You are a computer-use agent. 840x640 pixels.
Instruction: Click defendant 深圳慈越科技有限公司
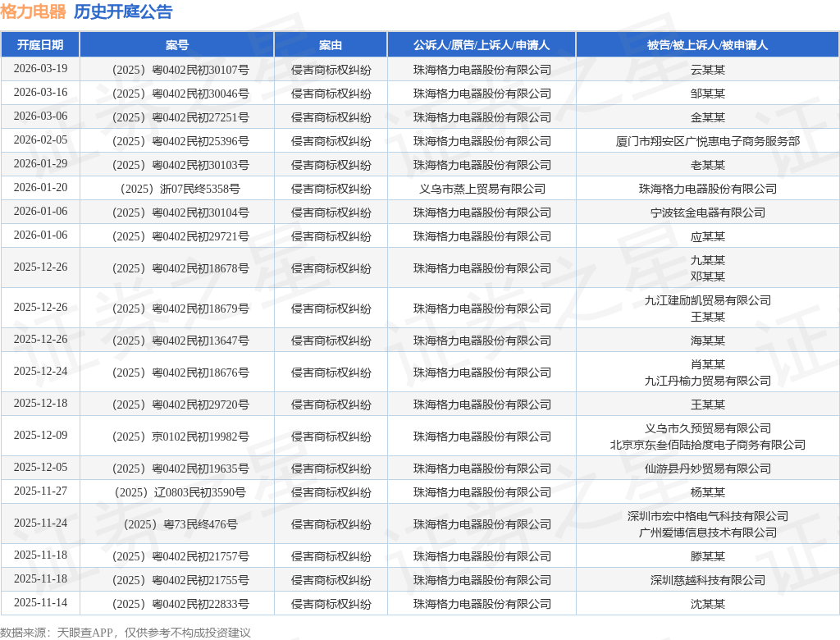pos(708,580)
